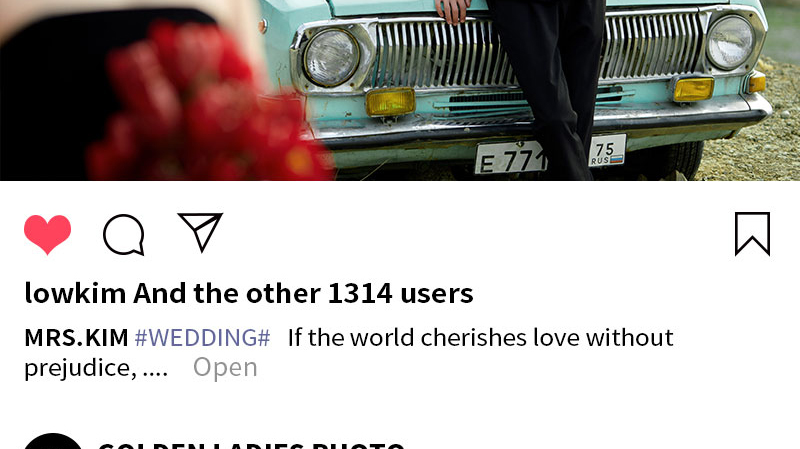Viewport: 800px width, 449px height.
Task: Tap the caption text about cherishing love
Action: [481, 338]
